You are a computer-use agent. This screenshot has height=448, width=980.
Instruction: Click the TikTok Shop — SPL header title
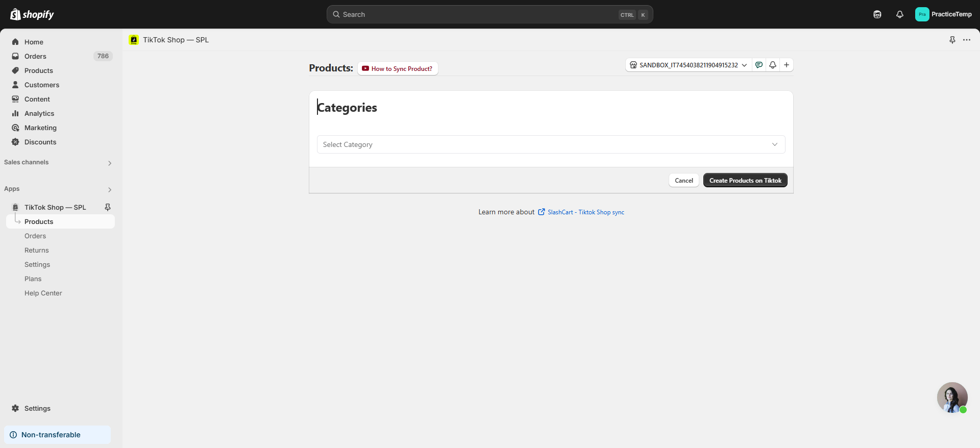click(176, 40)
